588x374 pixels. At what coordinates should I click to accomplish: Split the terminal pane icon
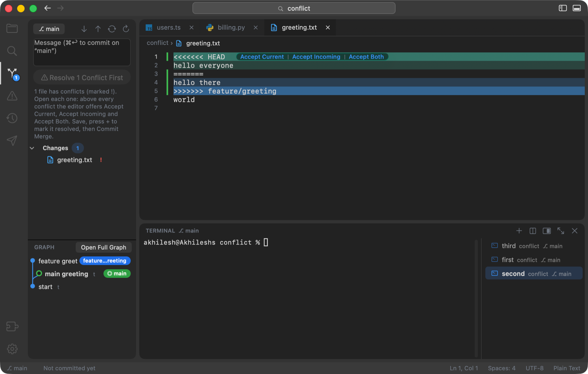[533, 231]
